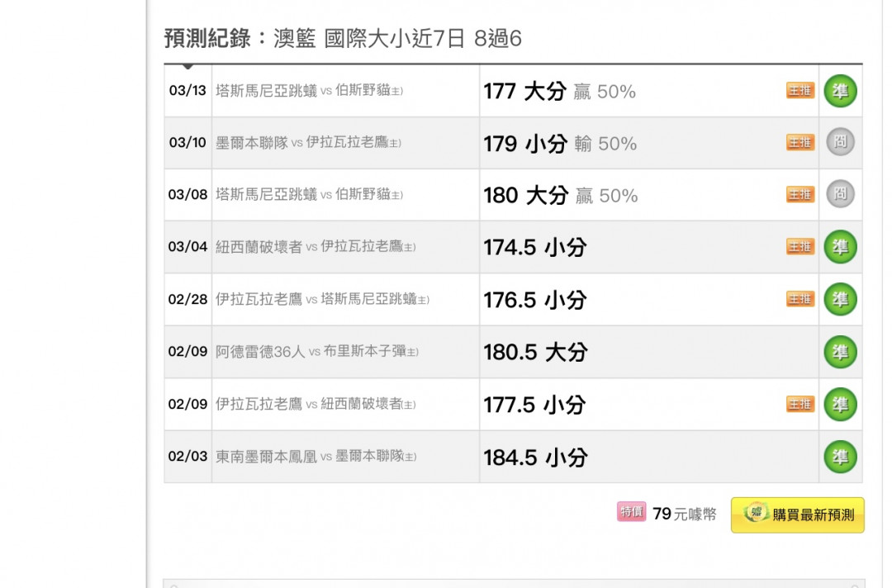Open 東南墨爾本鳳凰 vs 墨爾本聯隊 matchup
The width and height of the screenshot is (892, 588).
click(x=316, y=456)
